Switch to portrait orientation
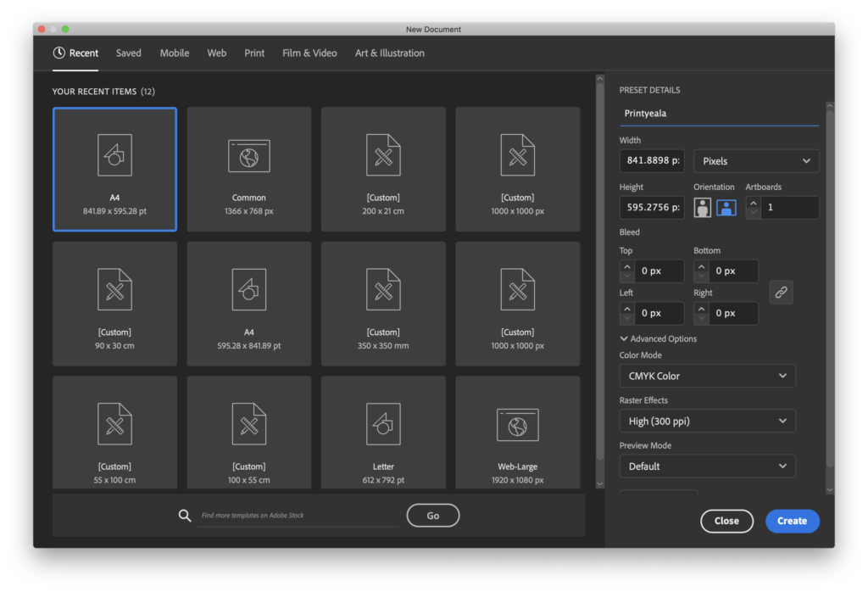The width and height of the screenshot is (868, 592). (x=702, y=207)
